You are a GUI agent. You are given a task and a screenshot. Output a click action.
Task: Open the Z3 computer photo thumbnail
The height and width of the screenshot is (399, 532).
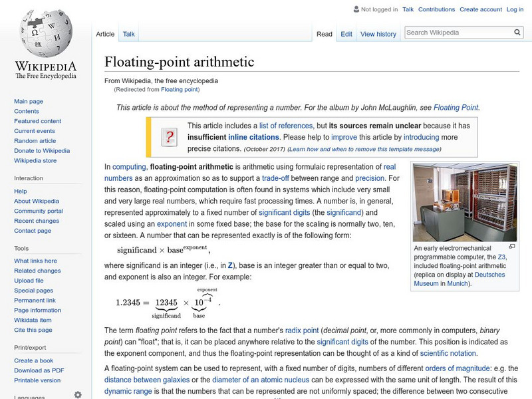tap(465, 203)
